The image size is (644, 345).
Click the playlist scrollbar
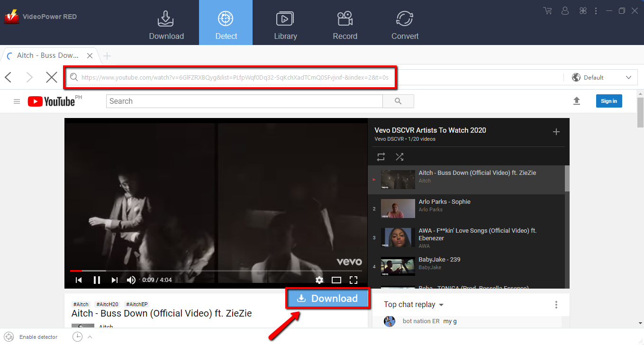pyautogui.click(x=567, y=178)
